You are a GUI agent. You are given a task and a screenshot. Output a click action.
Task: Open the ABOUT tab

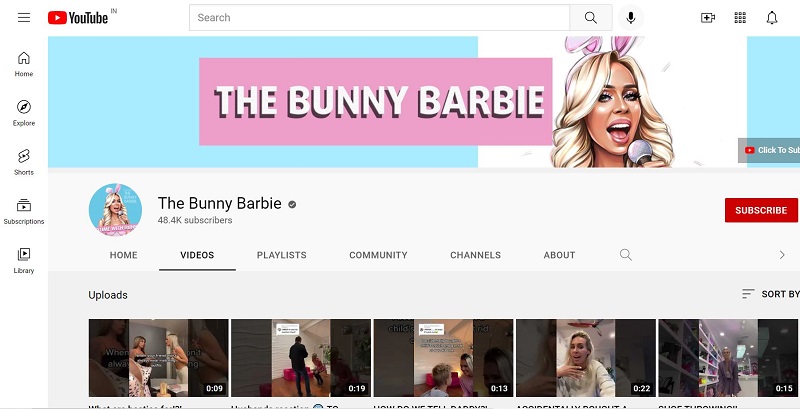coord(559,255)
